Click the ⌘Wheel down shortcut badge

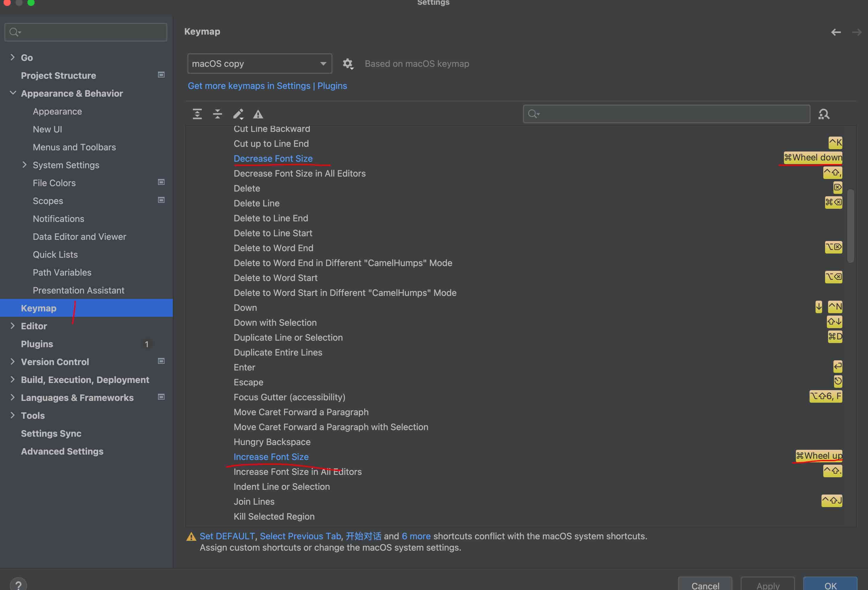coord(813,158)
